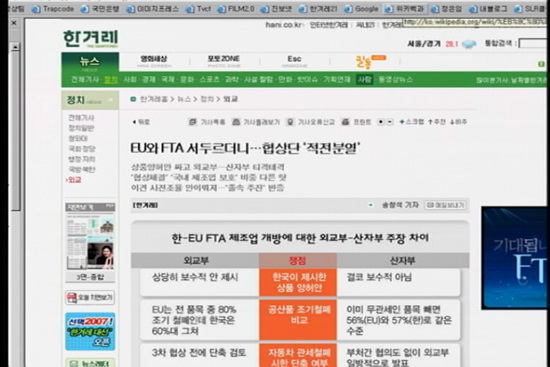This screenshot has height=367, width=550.
Task: Click the 통합검색 search field
Action: [x=533, y=44]
